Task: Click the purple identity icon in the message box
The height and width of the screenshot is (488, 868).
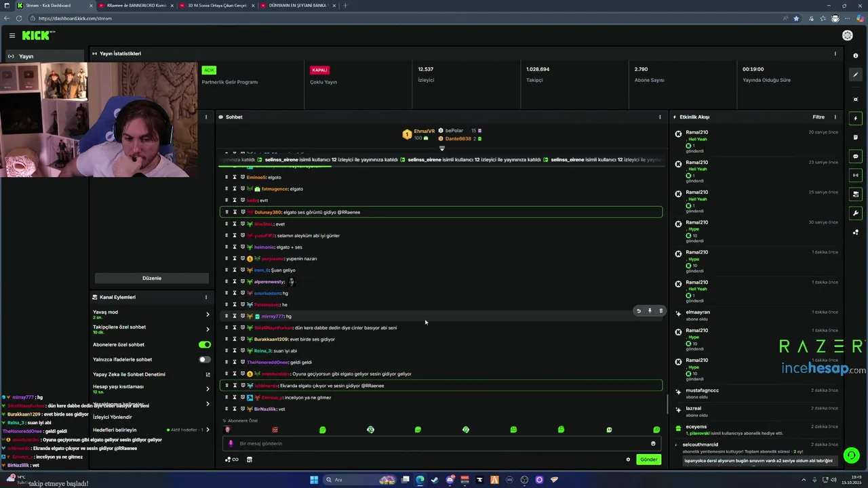Action: coord(231,443)
